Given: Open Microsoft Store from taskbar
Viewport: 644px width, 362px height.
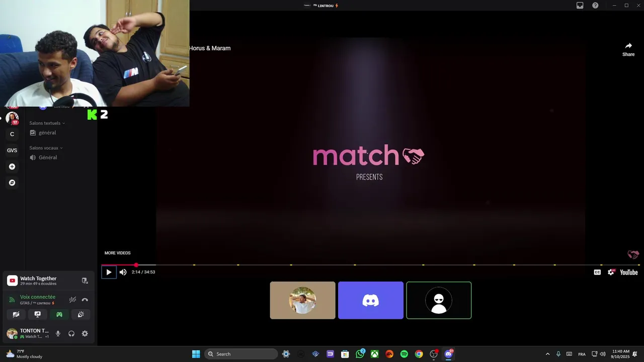Looking at the screenshot, I should [345, 354].
